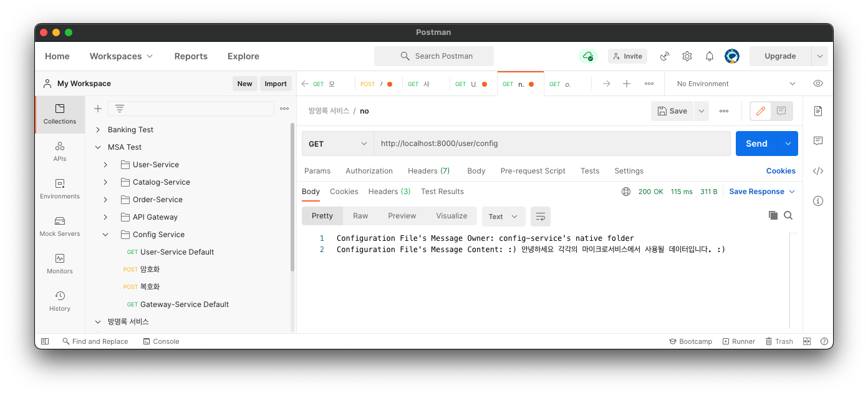
Task: Open the request Headers (7) tab
Action: tap(429, 171)
